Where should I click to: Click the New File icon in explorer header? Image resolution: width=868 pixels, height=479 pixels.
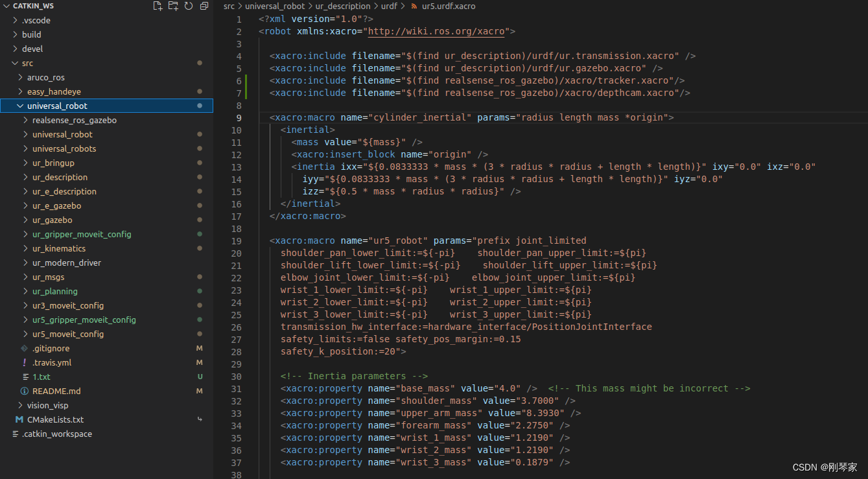coord(158,6)
